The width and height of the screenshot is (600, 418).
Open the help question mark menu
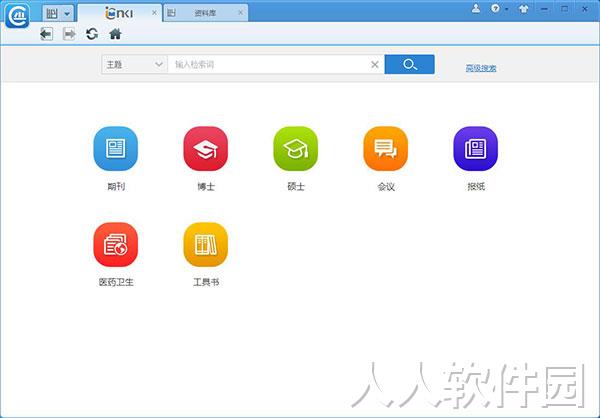(x=495, y=8)
